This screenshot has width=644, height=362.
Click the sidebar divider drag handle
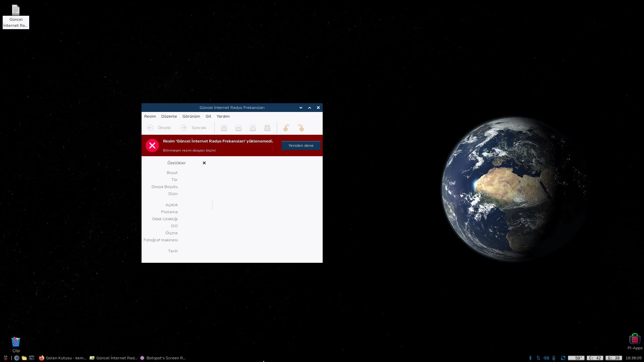212,205
